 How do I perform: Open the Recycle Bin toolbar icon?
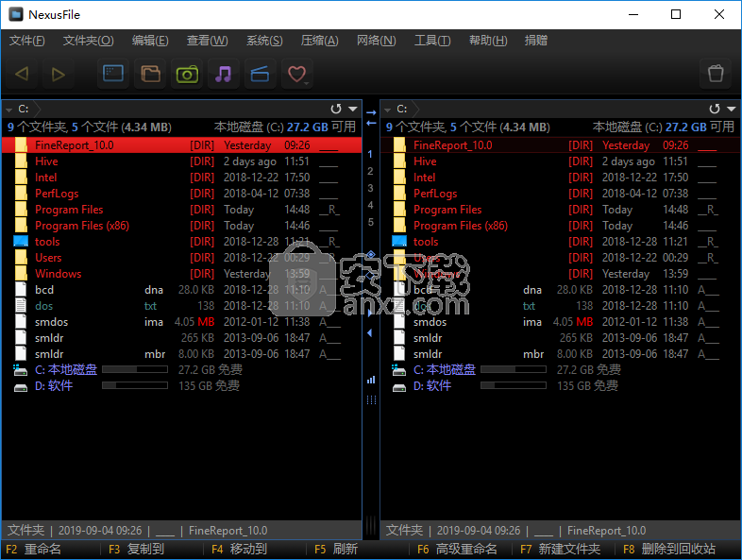[x=716, y=74]
